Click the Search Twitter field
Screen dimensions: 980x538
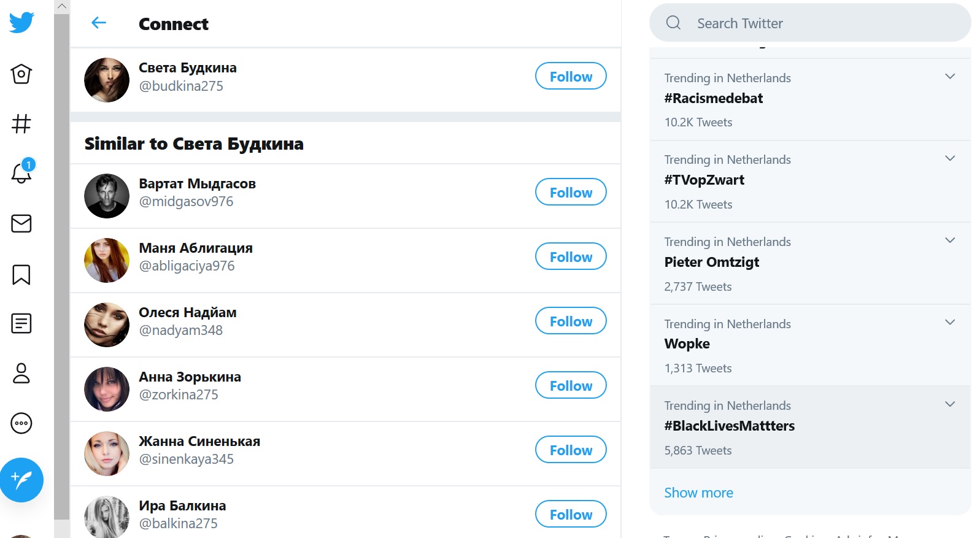[x=810, y=23]
